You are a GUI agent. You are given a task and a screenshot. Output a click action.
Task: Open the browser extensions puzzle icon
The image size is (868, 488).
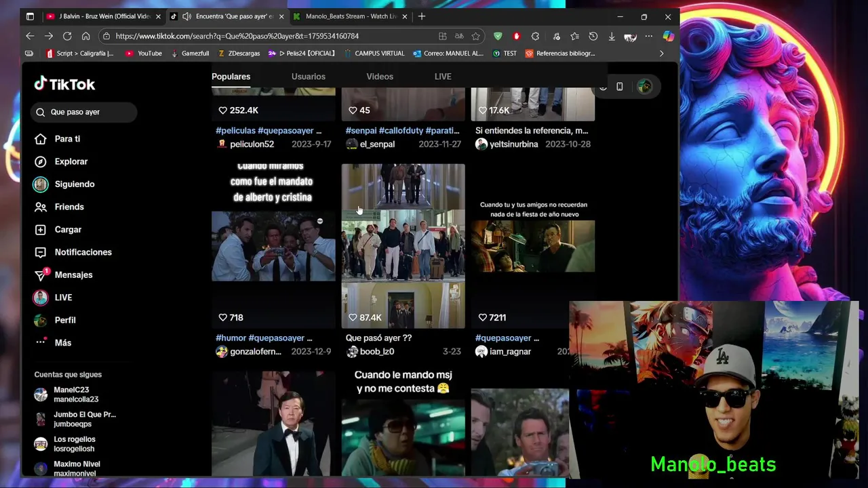[x=535, y=36]
